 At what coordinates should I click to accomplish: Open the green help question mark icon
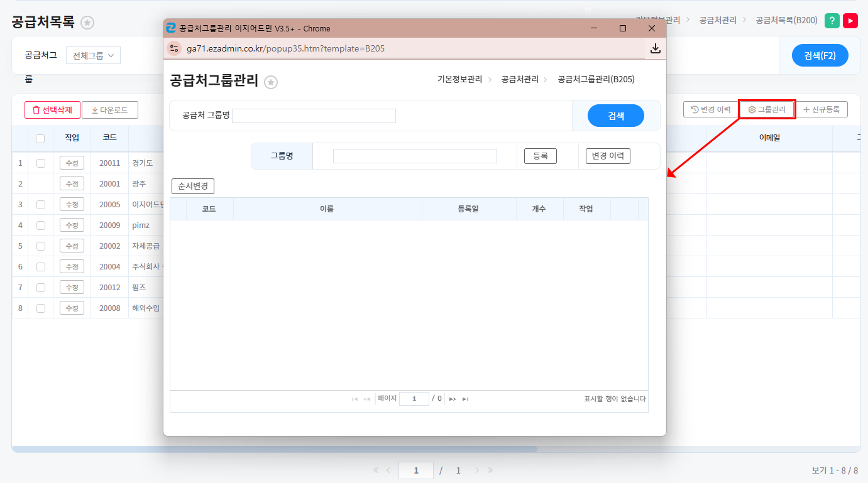pos(832,21)
